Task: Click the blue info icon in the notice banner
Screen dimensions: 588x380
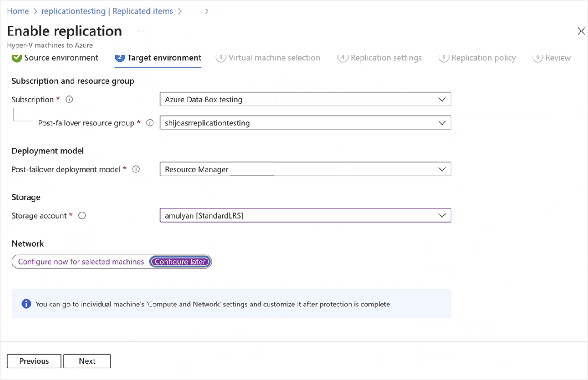Action: [26, 304]
